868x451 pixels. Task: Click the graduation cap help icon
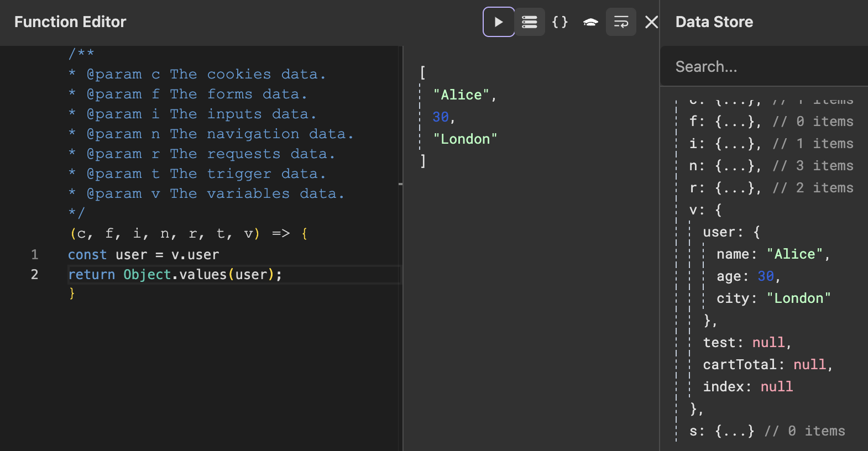point(590,22)
